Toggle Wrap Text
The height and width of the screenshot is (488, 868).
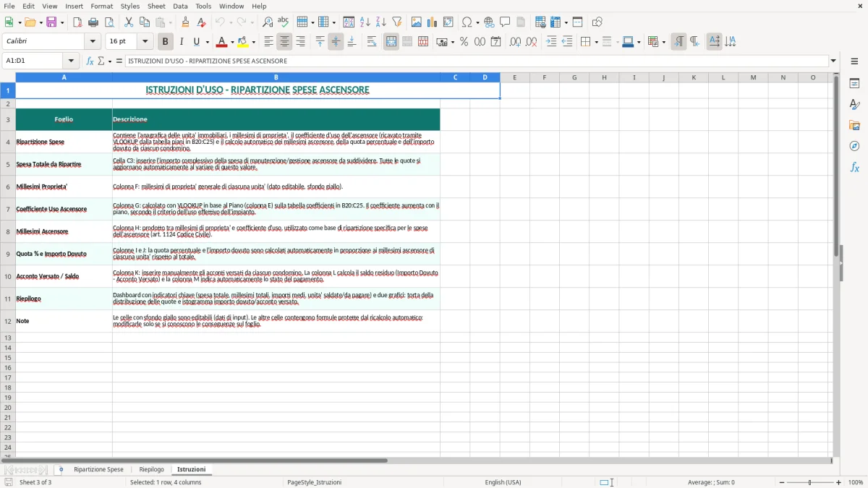pyautogui.click(x=372, y=42)
